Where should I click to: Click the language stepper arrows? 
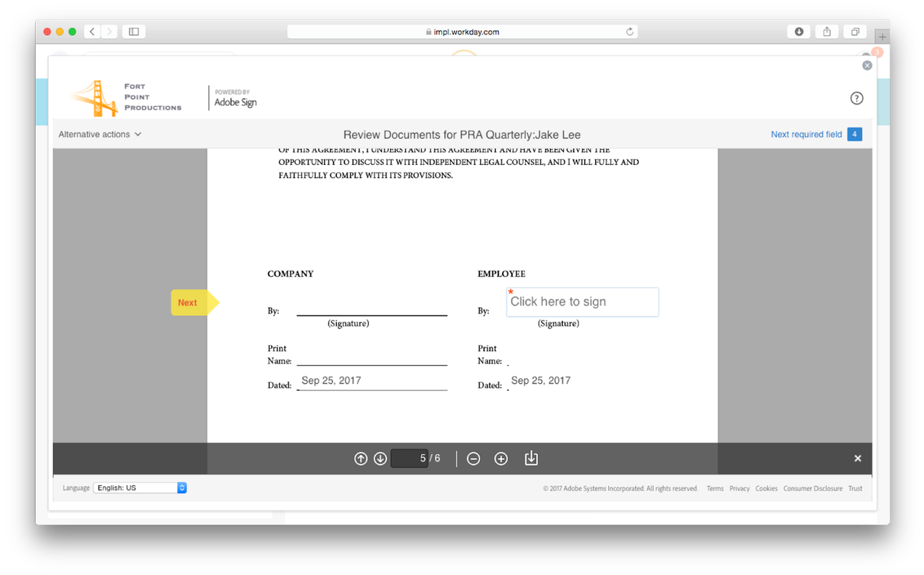click(182, 488)
